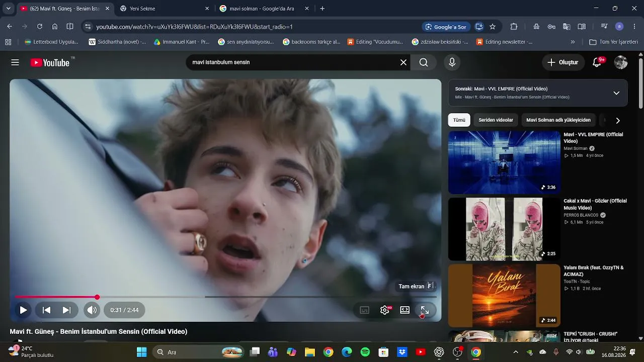The width and height of the screenshot is (644, 362).
Task: Click the address bar URL
Action: pyautogui.click(x=195, y=27)
